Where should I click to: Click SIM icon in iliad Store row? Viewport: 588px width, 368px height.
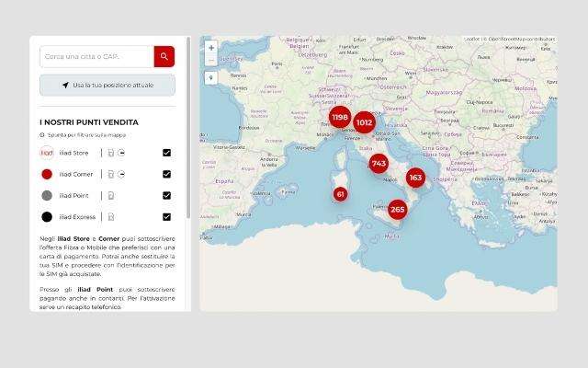coord(110,153)
